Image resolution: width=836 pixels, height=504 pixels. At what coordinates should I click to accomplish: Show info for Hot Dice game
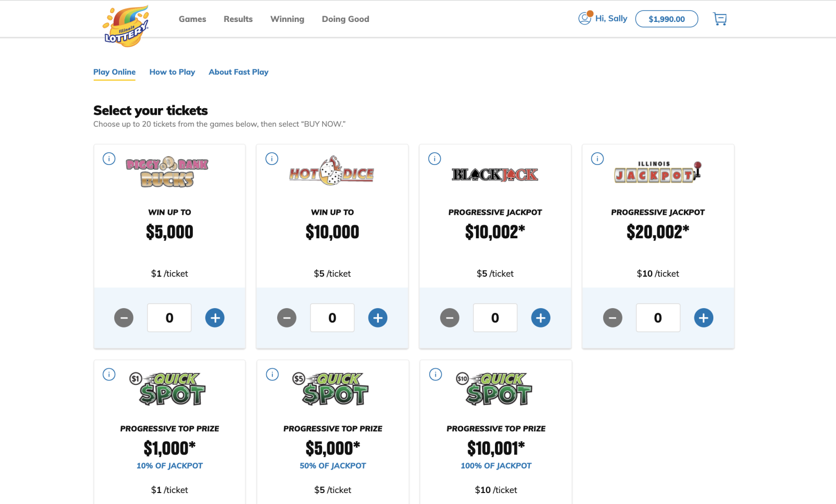coord(272,159)
